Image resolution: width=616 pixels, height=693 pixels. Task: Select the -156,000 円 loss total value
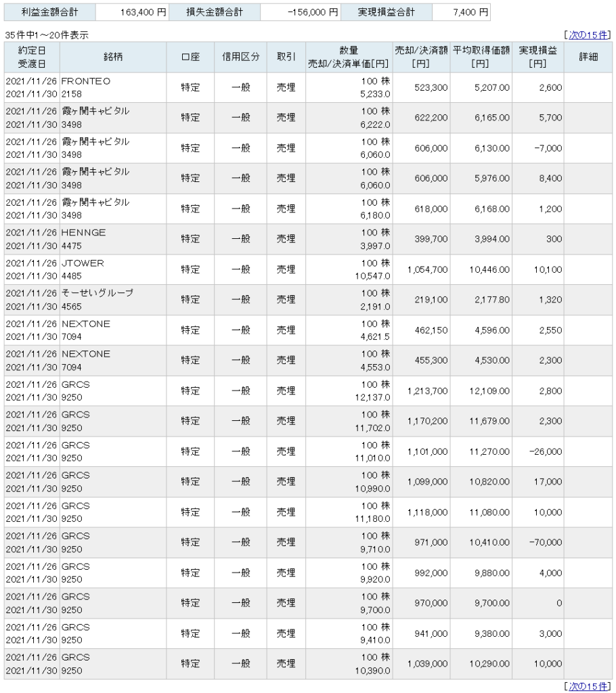click(313, 12)
